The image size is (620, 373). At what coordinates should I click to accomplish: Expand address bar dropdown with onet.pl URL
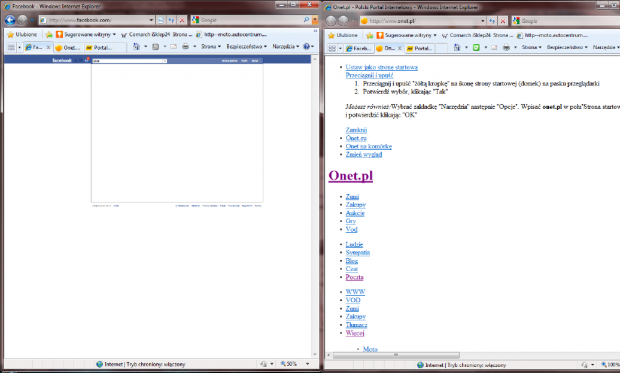click(x=483, y=21)
